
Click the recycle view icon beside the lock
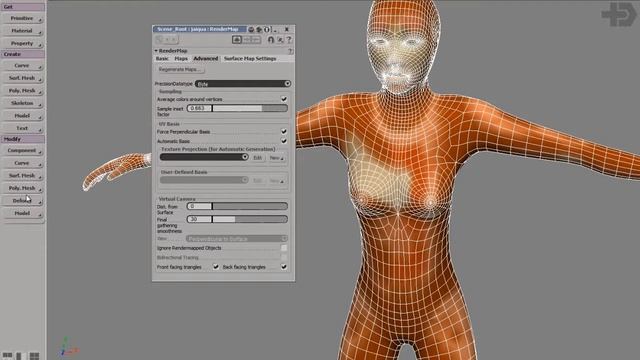(x=280, y=40)
